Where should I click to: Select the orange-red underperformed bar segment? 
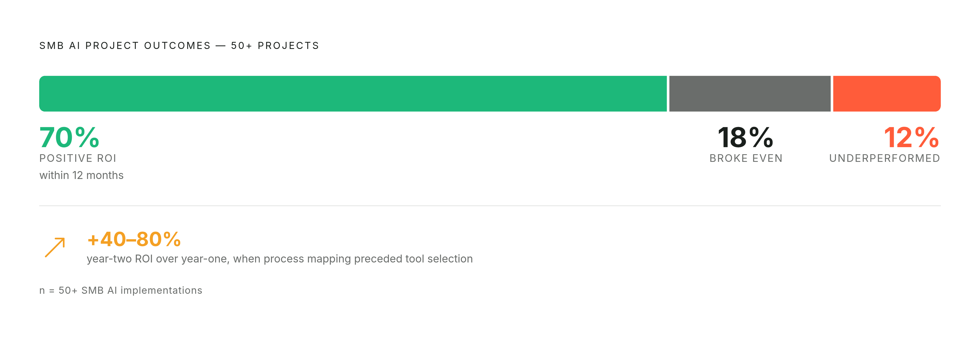pyautogui.click(x=887, y=94)
